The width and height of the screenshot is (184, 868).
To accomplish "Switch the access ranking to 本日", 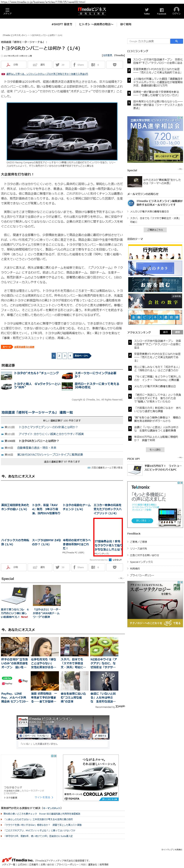I will pos(165,332).
